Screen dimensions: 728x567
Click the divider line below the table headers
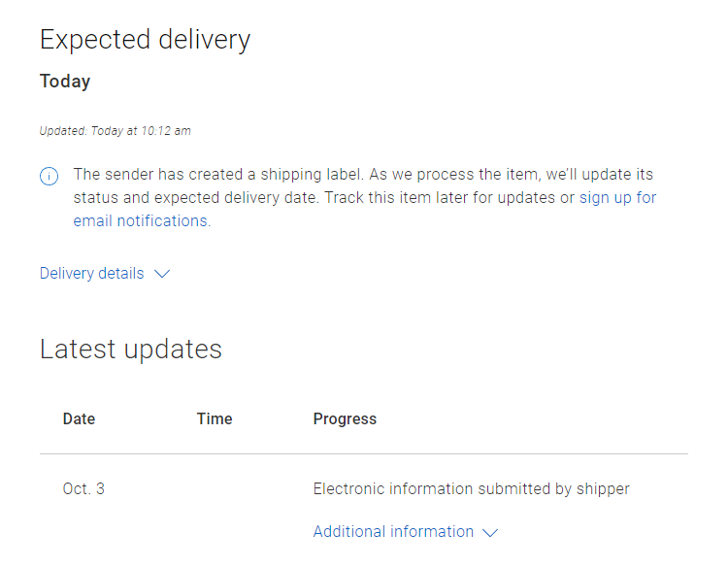[363, 453]
